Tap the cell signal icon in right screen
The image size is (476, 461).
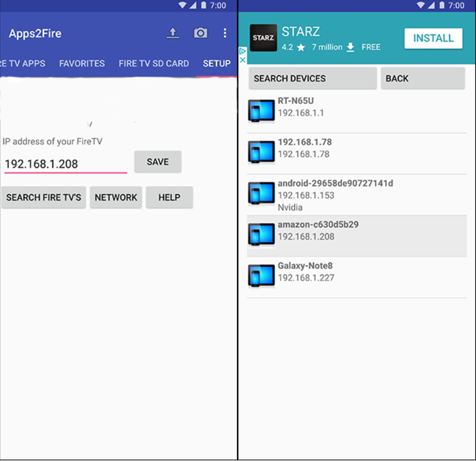coord(431,5)
